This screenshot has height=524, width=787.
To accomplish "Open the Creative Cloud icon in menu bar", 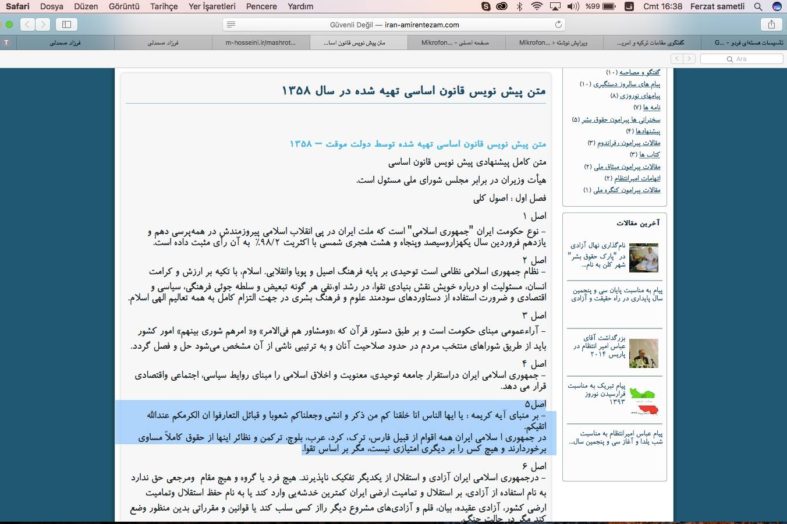I will (x=501, y=7).
